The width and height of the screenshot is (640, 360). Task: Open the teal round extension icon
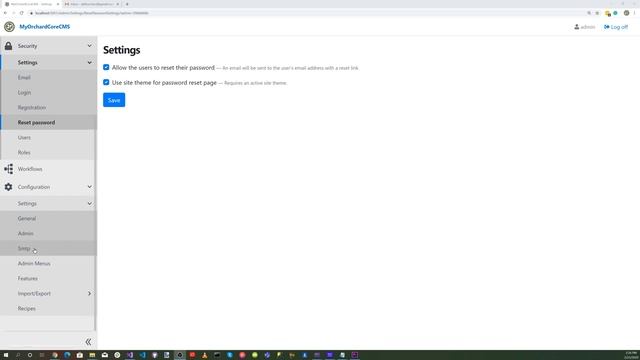616,13
